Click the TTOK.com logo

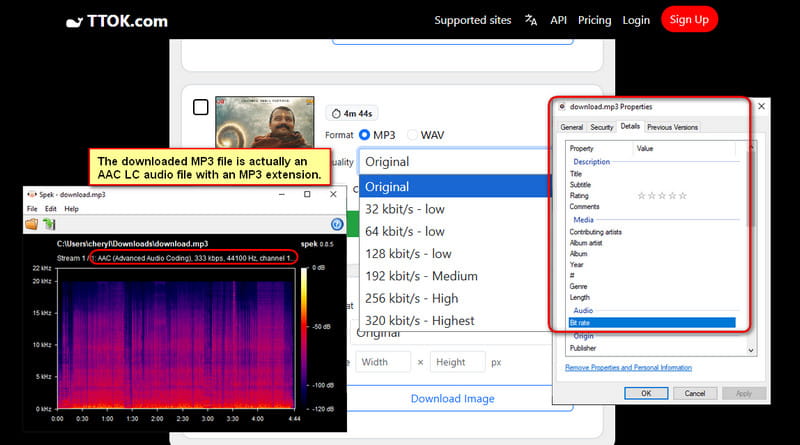pos(117,21)
